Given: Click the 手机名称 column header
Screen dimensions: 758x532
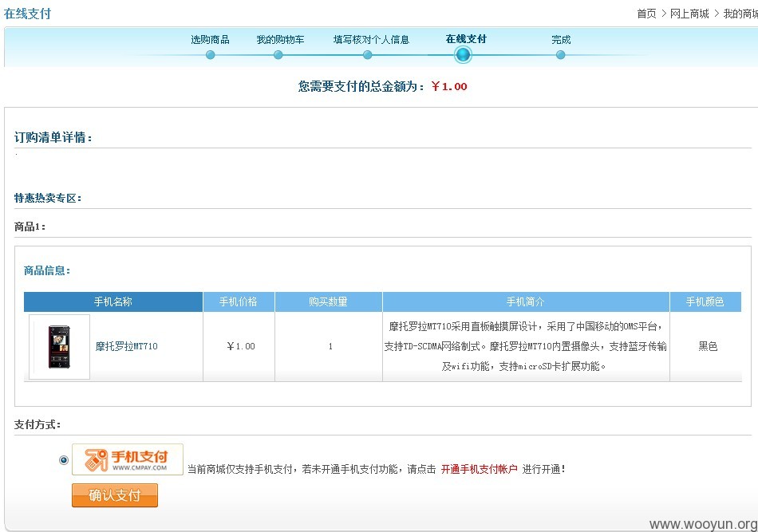Looking at the screenshot, I should 113,302.
